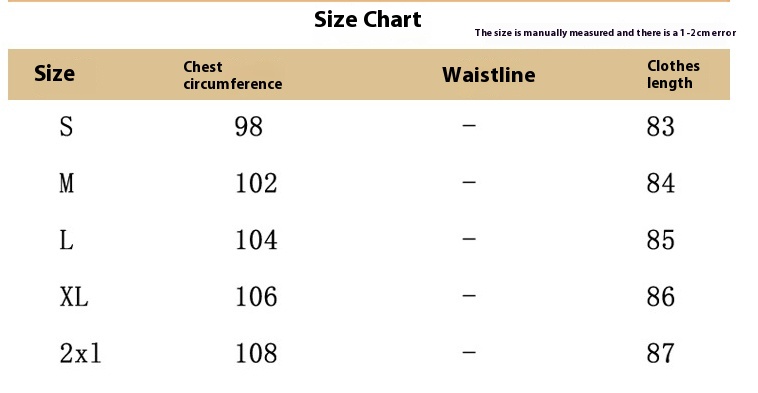Click the Clothes length column header
This screenshot has height=393, width=758.
click(673, 74)
